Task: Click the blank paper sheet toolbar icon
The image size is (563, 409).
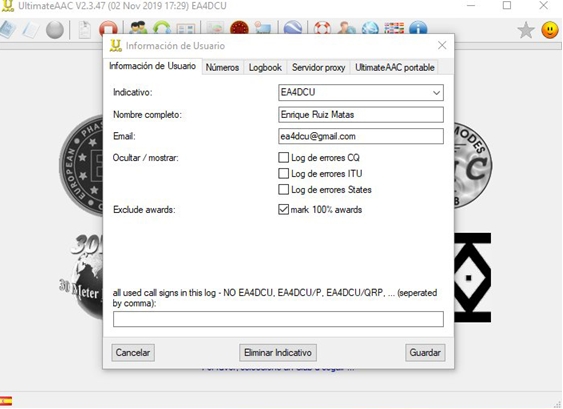Action: (x=31, y=29)
